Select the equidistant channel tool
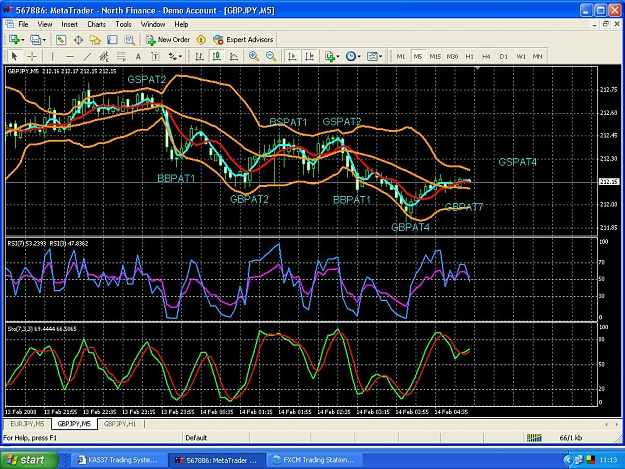Screen dimensions: 625x469 tap(104, 57)
